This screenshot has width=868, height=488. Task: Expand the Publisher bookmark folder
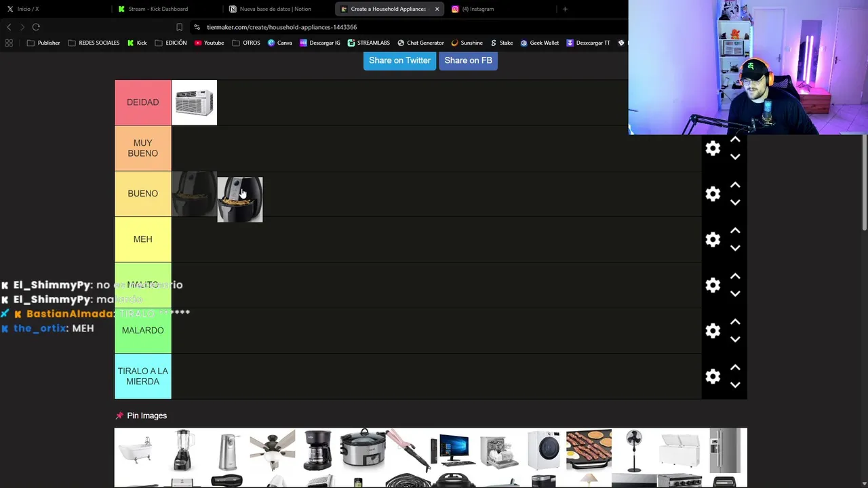(x=43, y=43)
